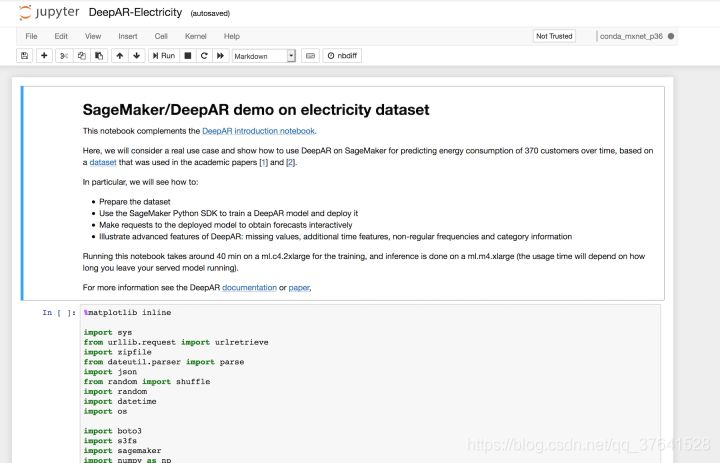The height and width of the screenshot is (463, 720).
Task: Click the kernel idle indicator circle
Action: coord(671,36)
